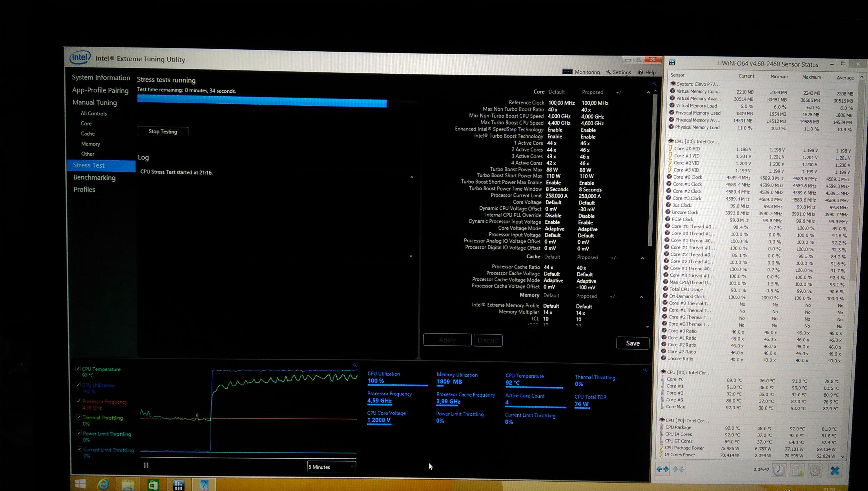868x491 pixels.
Task: Click Dynamic CPU Voltage Offset -30 mV value
Action: (x=586, y=209)
